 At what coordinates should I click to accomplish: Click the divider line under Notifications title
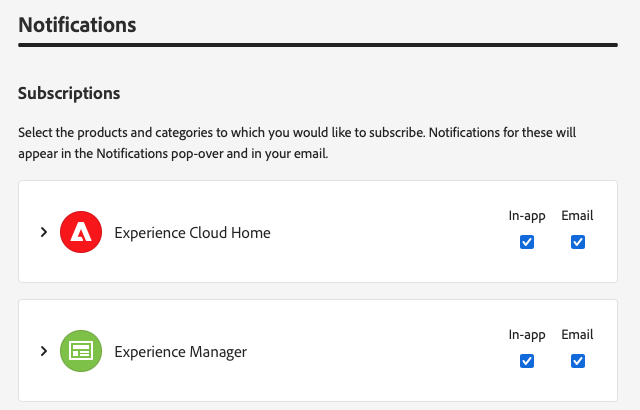(x=318, y=44)
